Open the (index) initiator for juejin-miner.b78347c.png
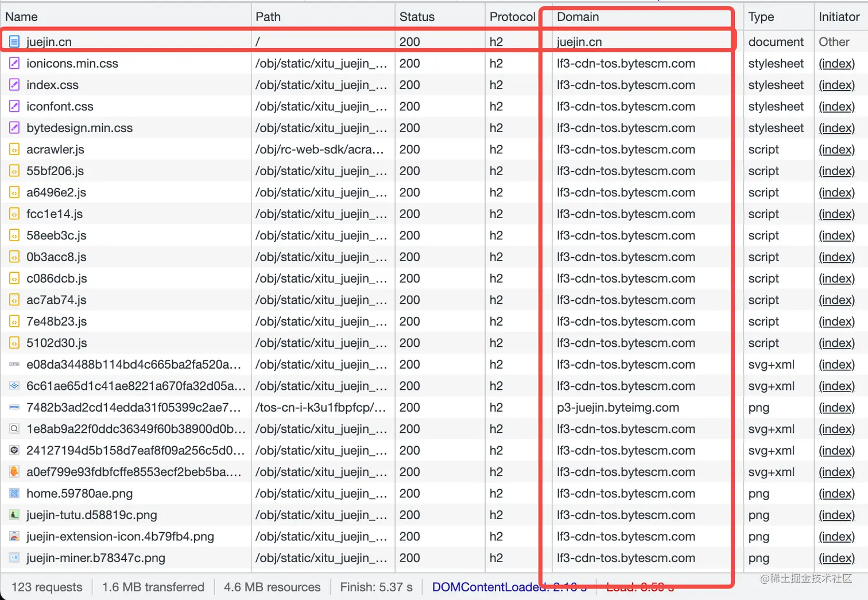This screenshot has height=600, width=868. pyautogui.click(x=836, y=558)
